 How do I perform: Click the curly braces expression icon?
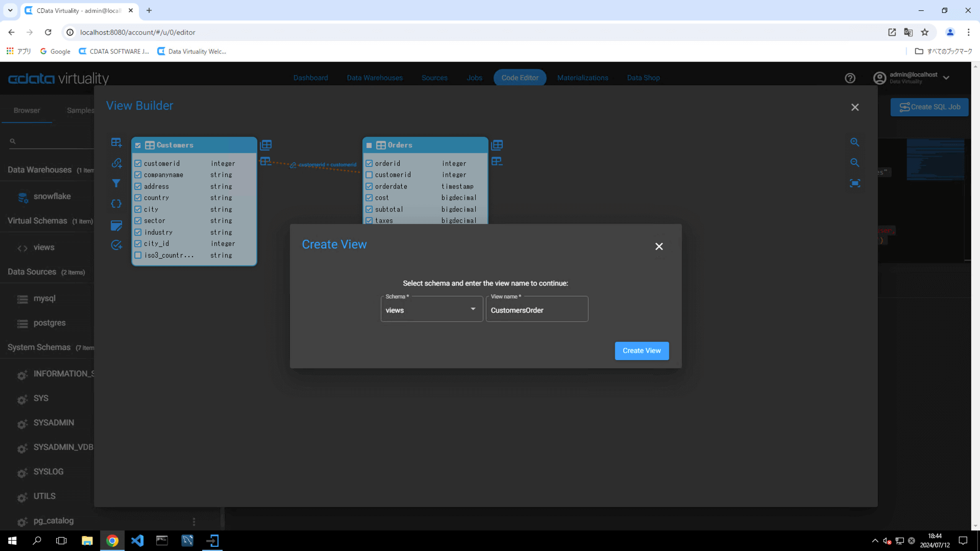(116, 204)
